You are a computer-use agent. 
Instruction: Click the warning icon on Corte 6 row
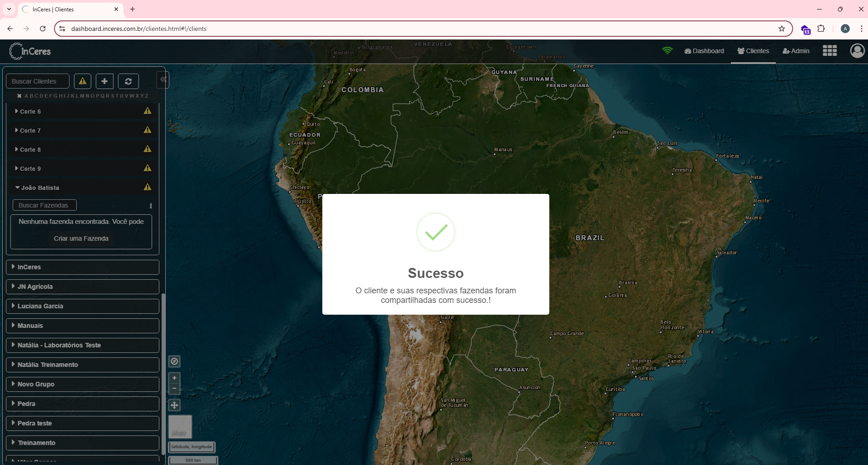pyautogui.click(x=148, y=111)
